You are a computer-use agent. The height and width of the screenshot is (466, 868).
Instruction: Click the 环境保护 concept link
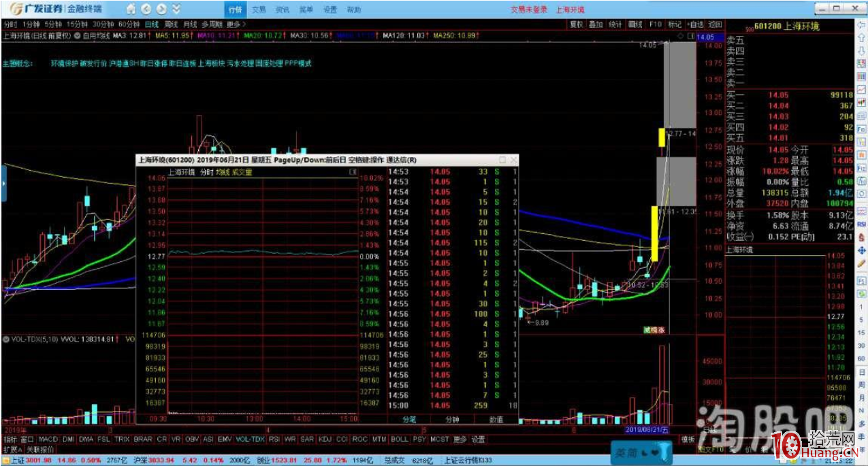point(64,63)
